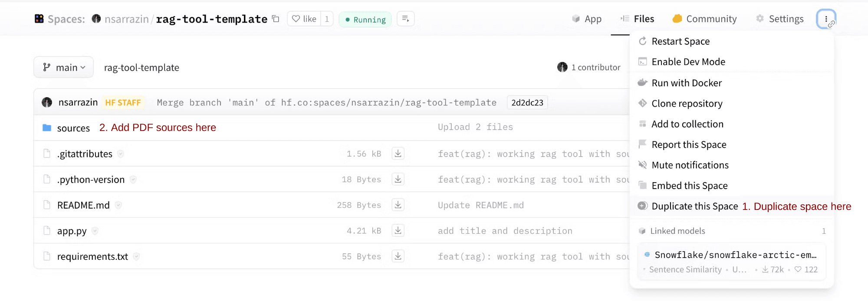Click the safe-scan badge beside .python-version
The image size is (868, 301).
(x=133, y=179)
